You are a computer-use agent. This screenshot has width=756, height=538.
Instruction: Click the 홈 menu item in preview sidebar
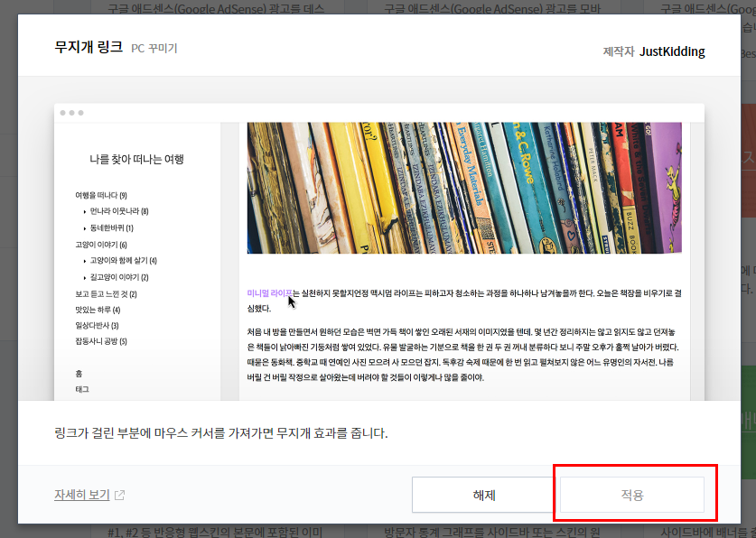pos(79,374)
